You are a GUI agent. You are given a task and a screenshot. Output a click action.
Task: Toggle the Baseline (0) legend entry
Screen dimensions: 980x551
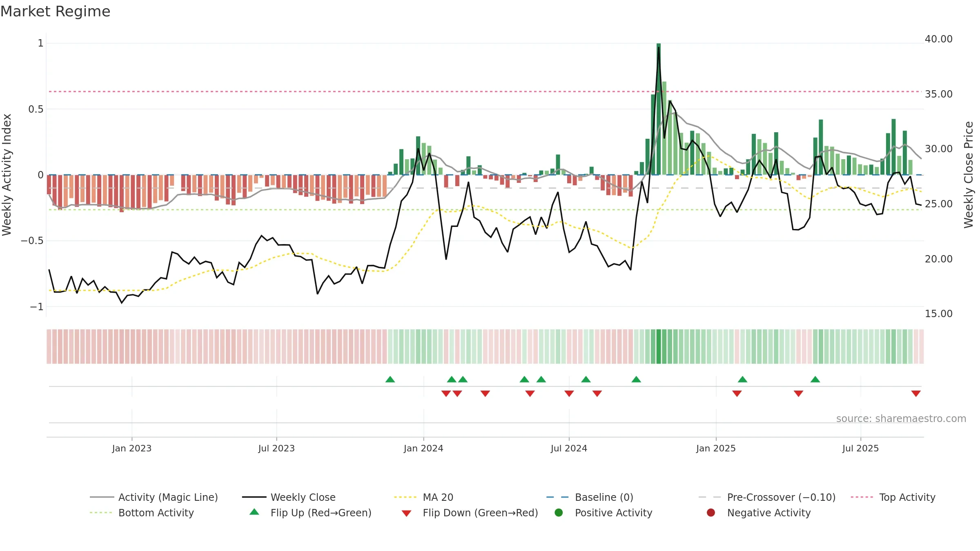click(590, 497)
